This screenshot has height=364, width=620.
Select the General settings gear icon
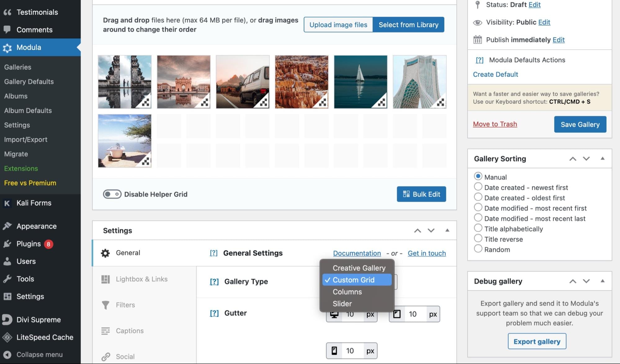105,253
